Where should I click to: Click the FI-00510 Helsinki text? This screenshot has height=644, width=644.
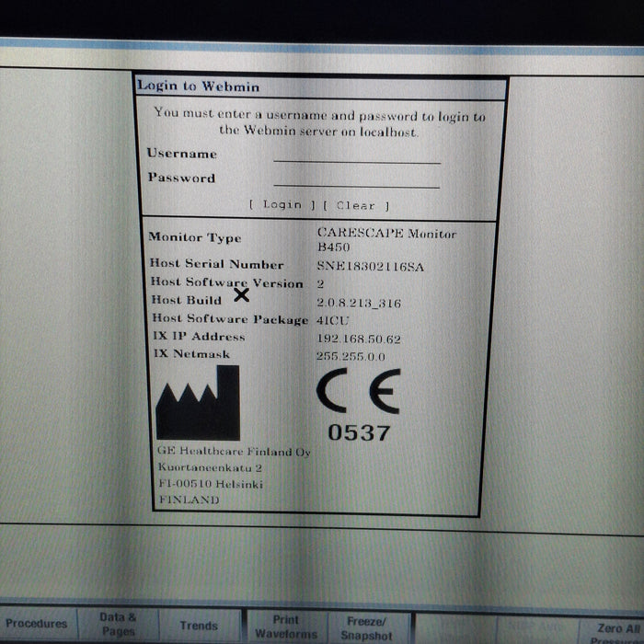pyautogui.click(x=211, y=483)
